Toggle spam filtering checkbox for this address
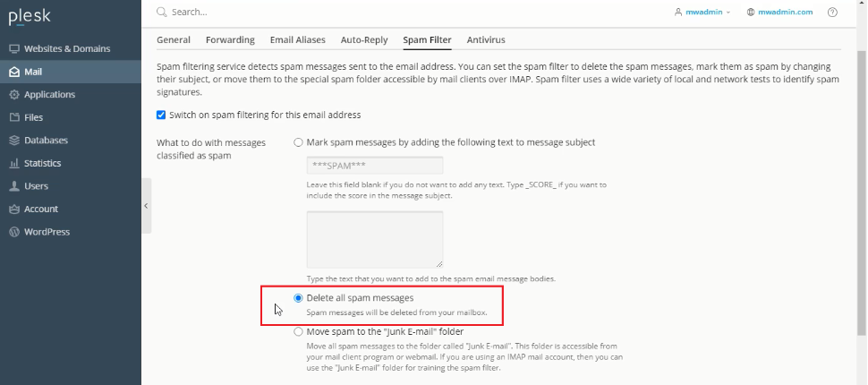Viewport: 868px width, 385px height. (161, 115)
